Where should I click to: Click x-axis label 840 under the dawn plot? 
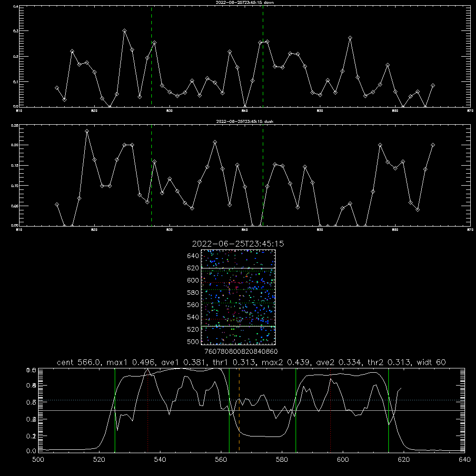(245, 111)
